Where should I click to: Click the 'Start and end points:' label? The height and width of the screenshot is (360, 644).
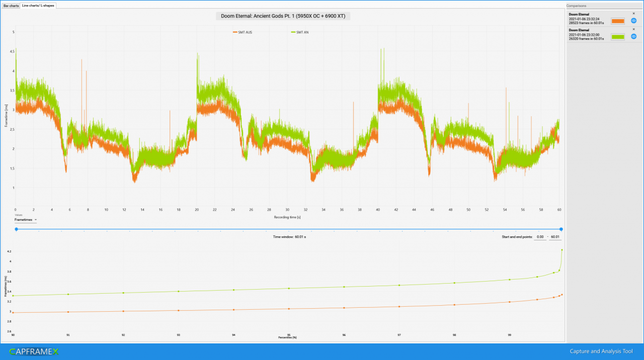coord(517,236)
